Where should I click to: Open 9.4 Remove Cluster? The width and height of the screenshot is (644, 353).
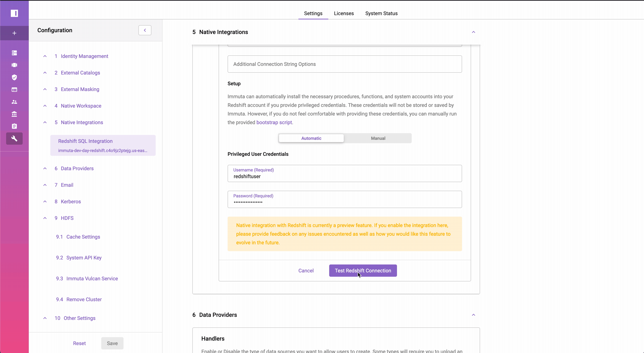tap(79, 299)
